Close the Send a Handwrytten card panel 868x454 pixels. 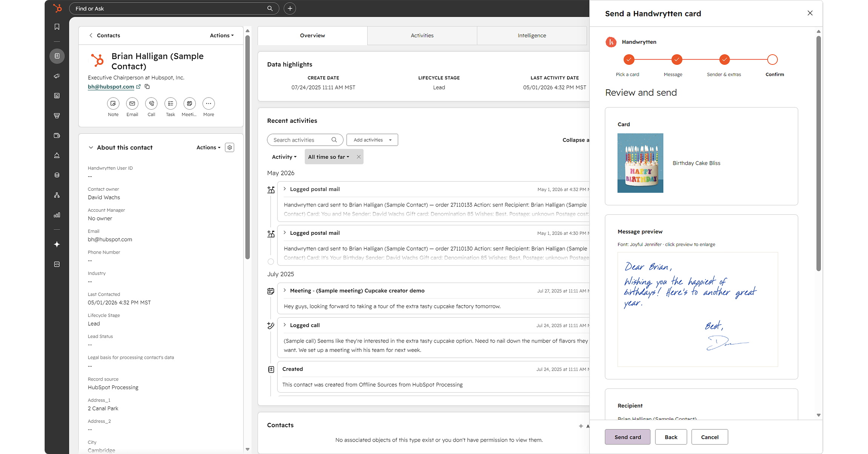pos(810,13)
